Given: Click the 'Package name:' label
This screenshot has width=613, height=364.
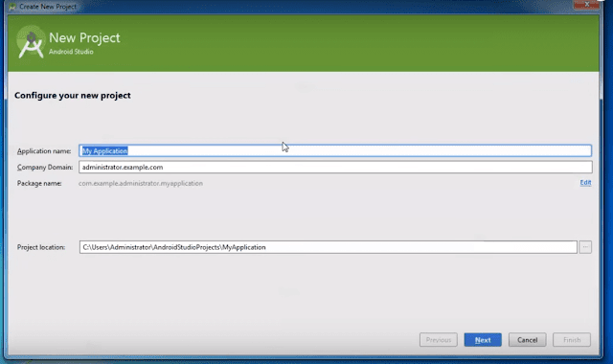Looking at the screenshot, I should coord(39,183).
